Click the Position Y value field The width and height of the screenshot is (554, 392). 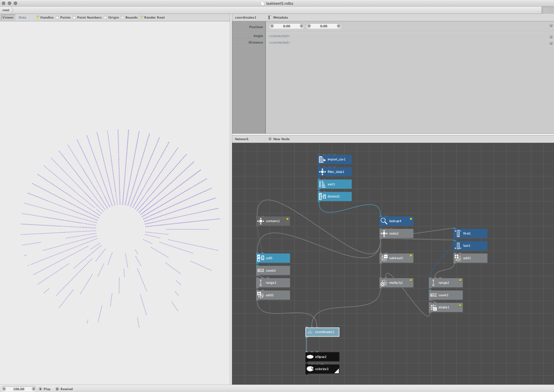[324, 26]
